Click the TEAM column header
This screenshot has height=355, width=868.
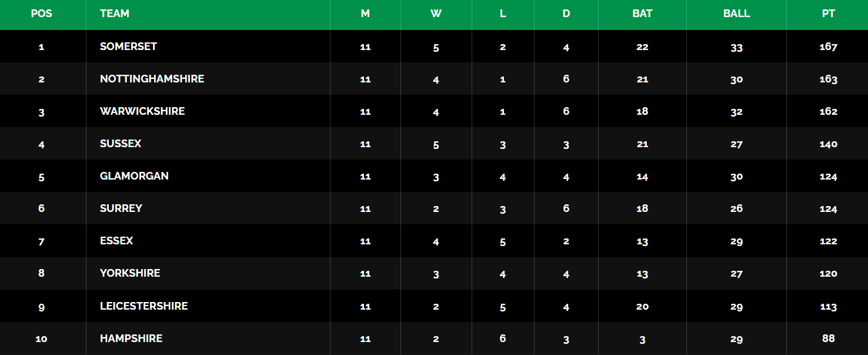click(115, 14)
